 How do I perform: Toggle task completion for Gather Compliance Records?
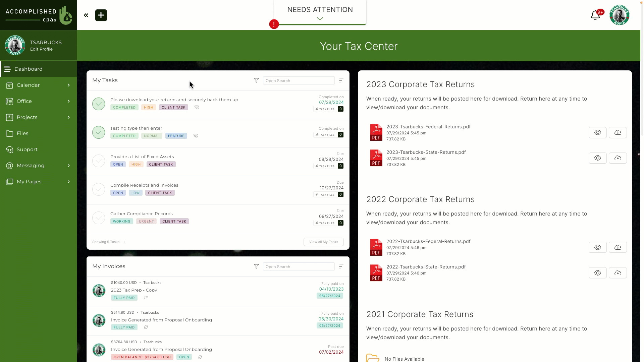coord(99,218)
